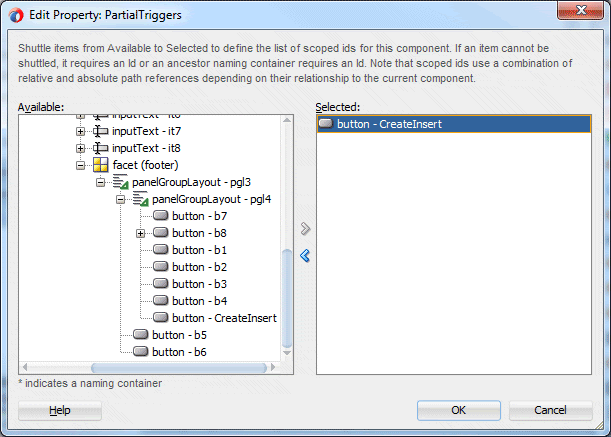
Task: Click the OK button
Action: [x=459, y=410]
